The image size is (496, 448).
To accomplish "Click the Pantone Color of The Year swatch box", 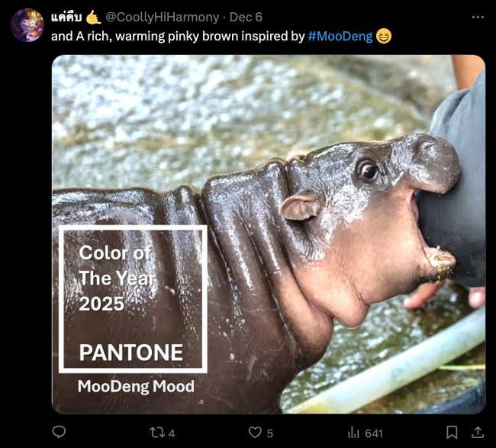I will pos(133,298).
